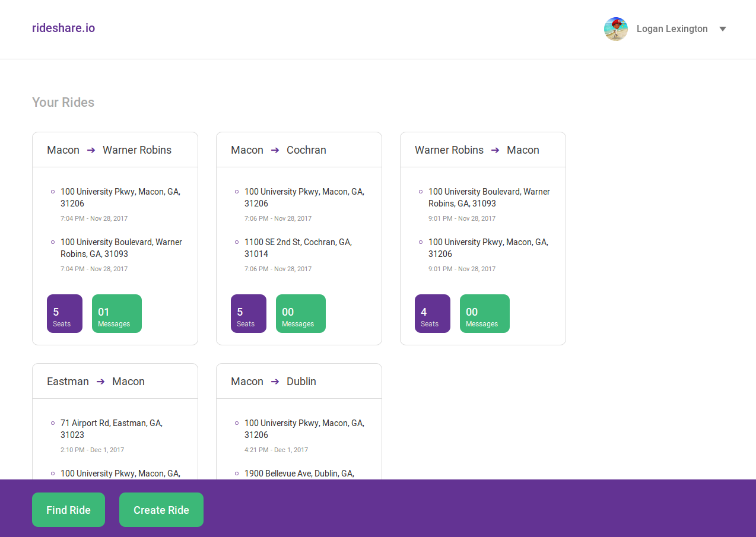756x537 pixels.
Task: Click 71 Airport Rd, Eastman address
Action: coord(112,429)
